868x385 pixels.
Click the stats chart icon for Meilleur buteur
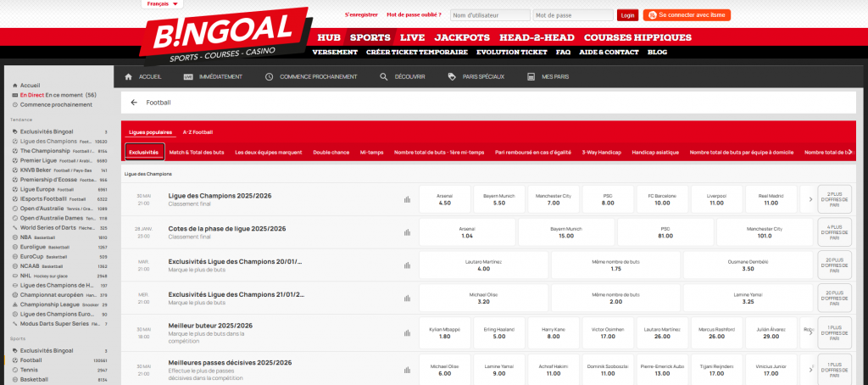pos(407,332)
